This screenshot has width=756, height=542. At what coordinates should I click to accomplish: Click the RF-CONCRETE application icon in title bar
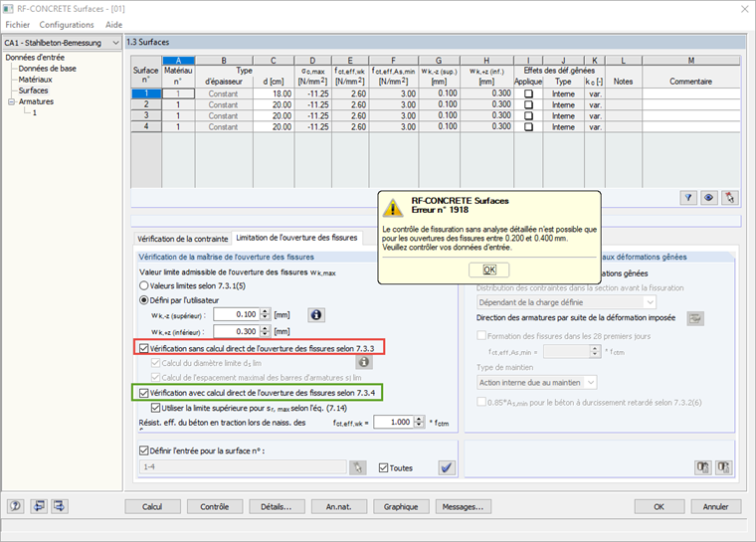(8, 9)
